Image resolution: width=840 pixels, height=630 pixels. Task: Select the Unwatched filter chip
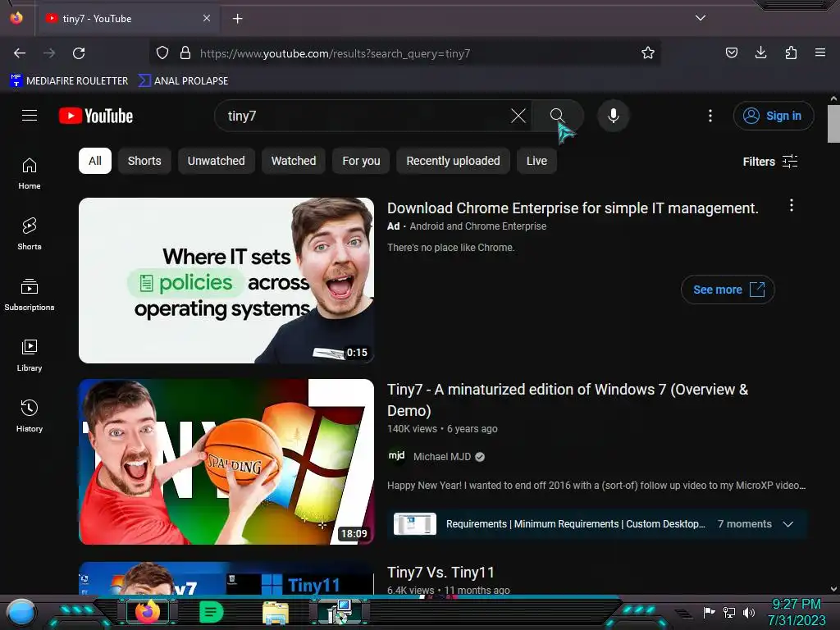tap(216, 161)
